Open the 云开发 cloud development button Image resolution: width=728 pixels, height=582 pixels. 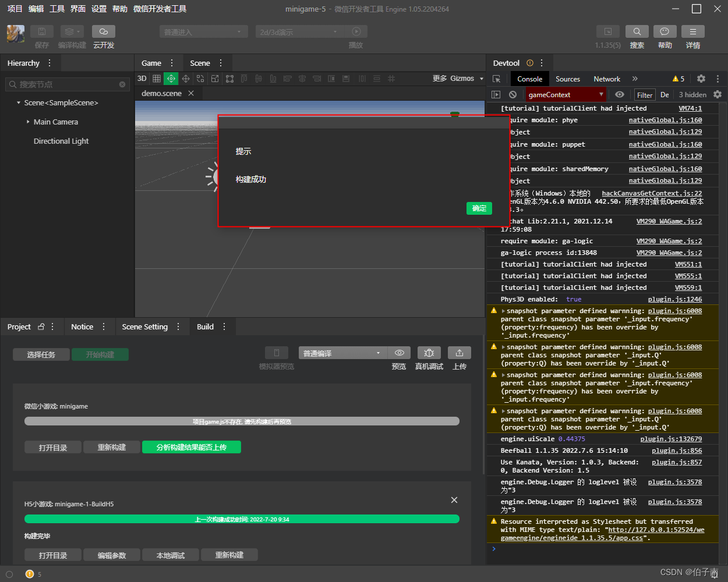pyautogui.click(x=104, y=31)
